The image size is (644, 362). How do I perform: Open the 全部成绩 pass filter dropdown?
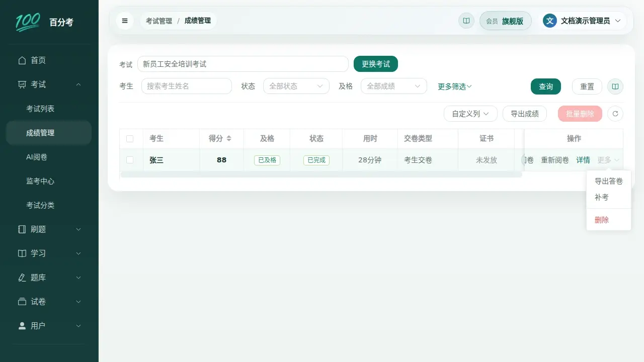[x=394, y=86]
